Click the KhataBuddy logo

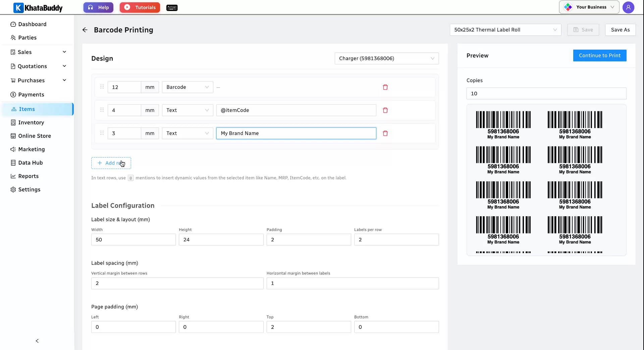coord(38,7)
